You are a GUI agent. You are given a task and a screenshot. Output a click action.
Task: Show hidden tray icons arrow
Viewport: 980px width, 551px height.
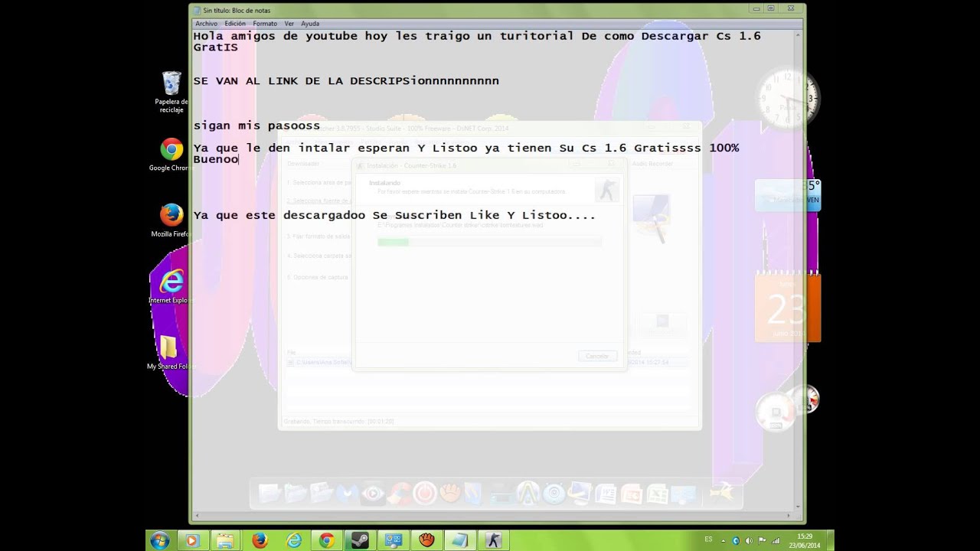coord(723,540)
